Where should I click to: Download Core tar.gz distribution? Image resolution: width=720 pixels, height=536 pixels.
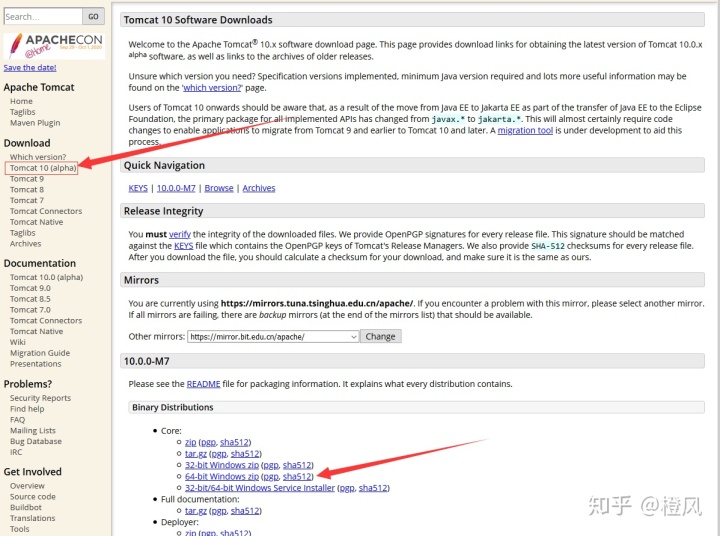pyautogui.click(x=196, y=453)
